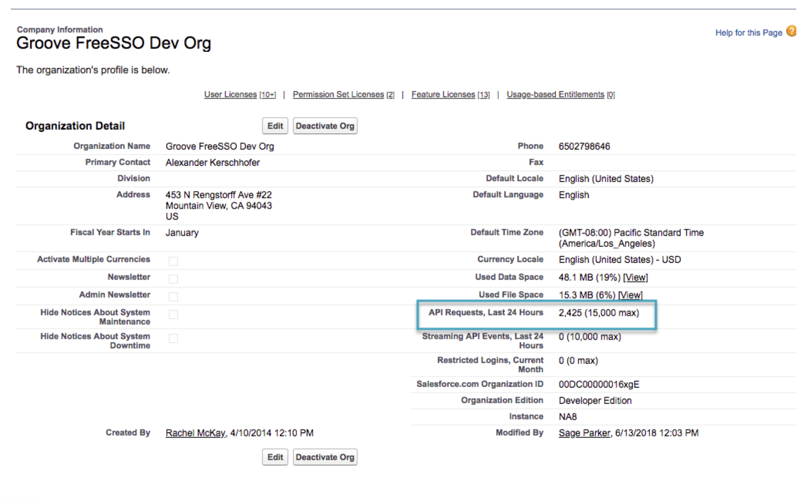
Task: Click the Restricted Logins value 0 (0 max)
Action: tap(578, 361)
